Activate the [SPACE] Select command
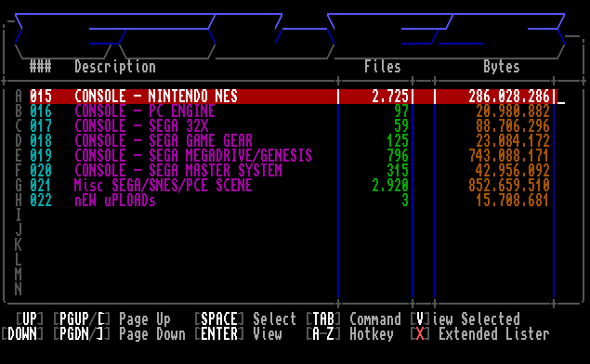 pos(245,319)
